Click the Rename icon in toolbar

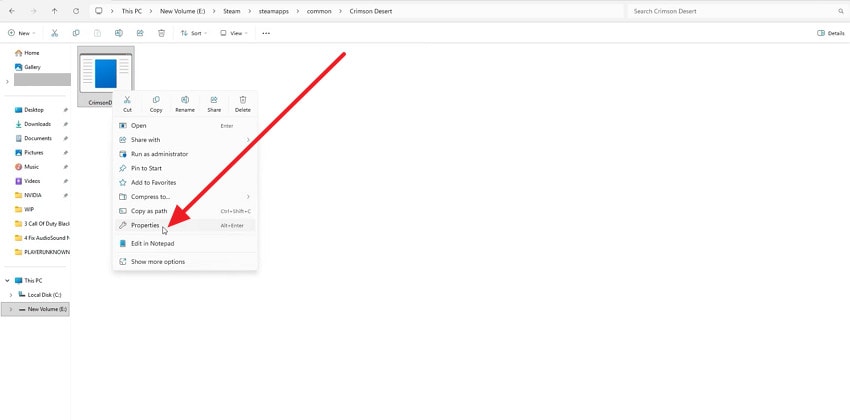coord(119,33)
